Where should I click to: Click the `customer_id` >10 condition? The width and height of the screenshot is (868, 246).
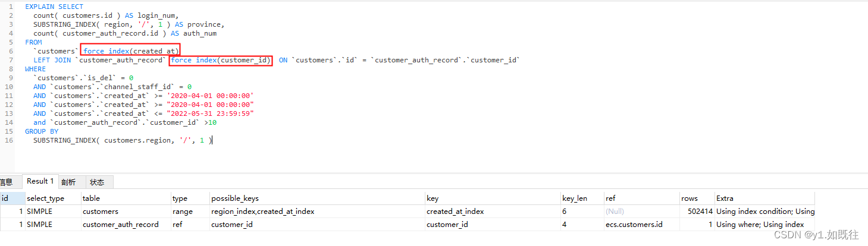point(133,122)
